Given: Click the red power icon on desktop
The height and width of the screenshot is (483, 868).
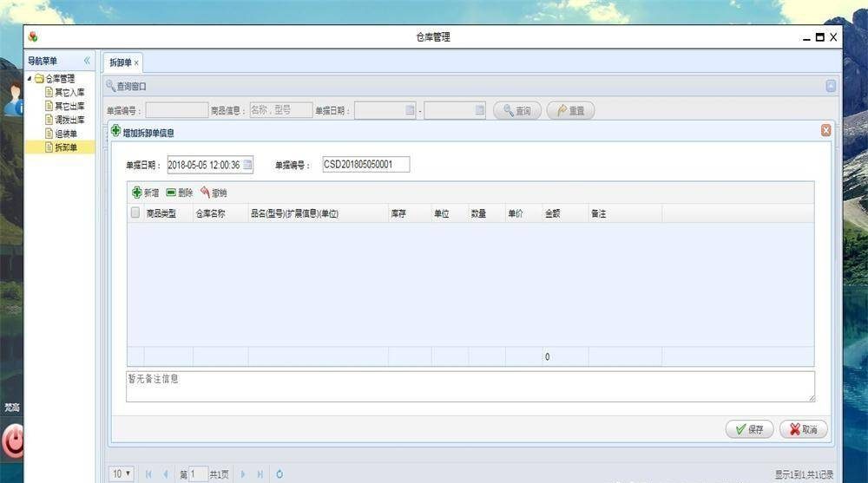Looking at the screenshot, I should pyautogui.click(x=12, y=441).
